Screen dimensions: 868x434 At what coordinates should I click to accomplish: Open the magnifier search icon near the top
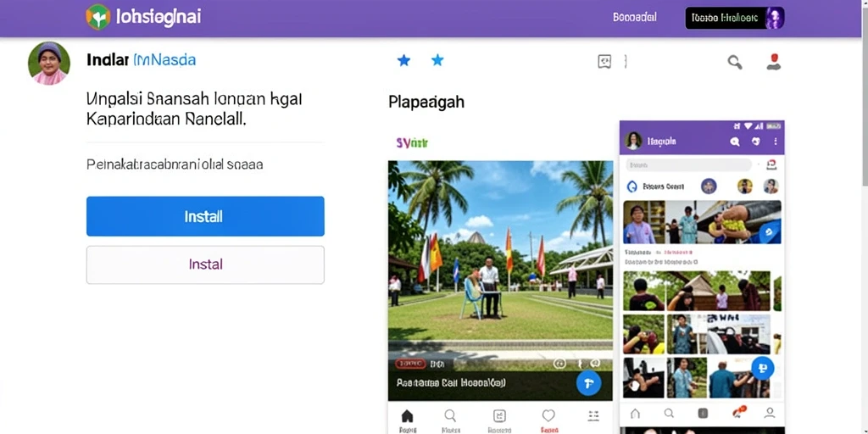[x=735, y=62]
